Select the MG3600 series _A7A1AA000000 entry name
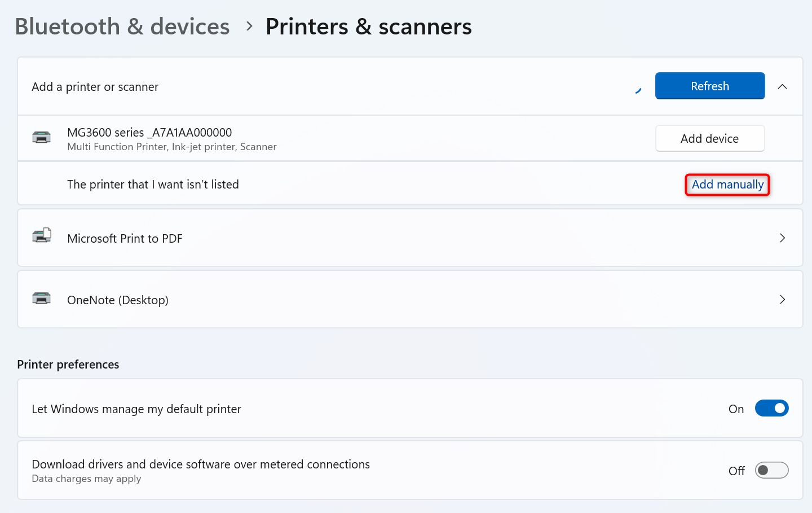The width and height of the screenshot is (812, 513). pos(149,133)
